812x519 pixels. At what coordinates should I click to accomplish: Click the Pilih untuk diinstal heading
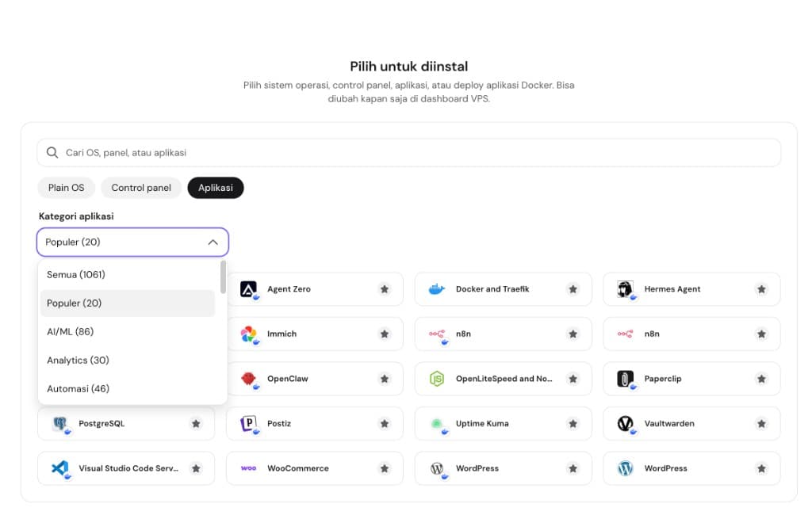408,67
